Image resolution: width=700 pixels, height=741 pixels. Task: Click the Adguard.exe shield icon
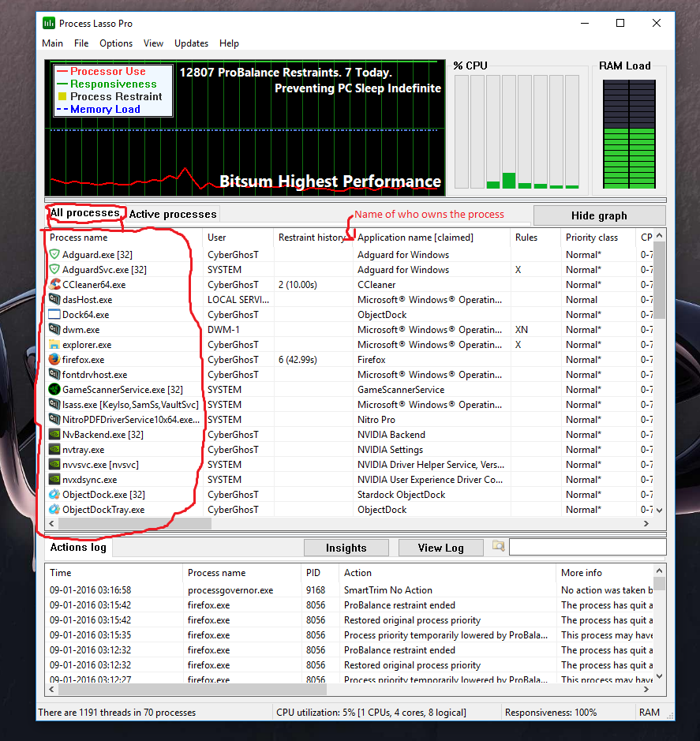54,254
